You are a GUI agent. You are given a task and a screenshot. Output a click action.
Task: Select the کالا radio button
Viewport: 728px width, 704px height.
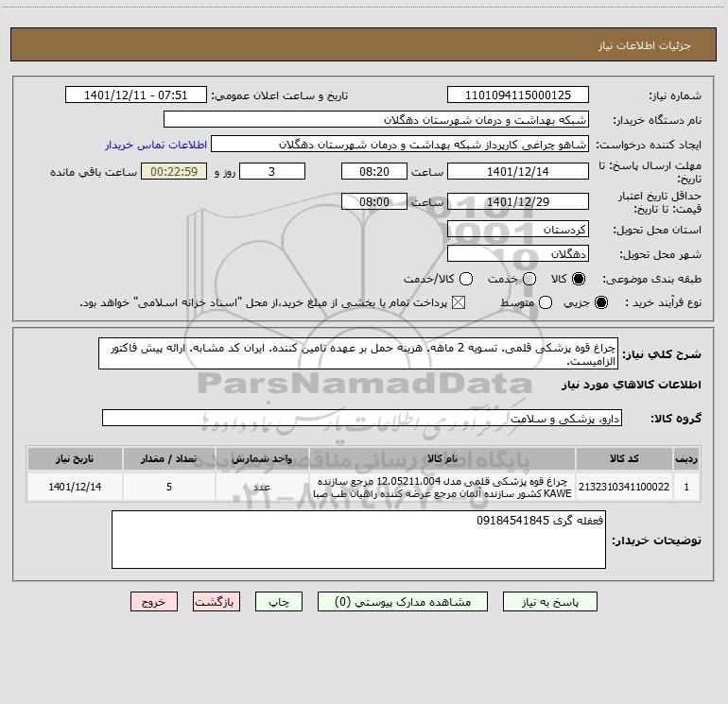click(579, 279)
